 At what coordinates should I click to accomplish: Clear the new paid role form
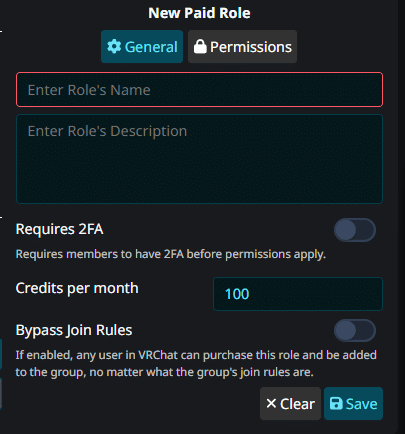tap(290, 403)
